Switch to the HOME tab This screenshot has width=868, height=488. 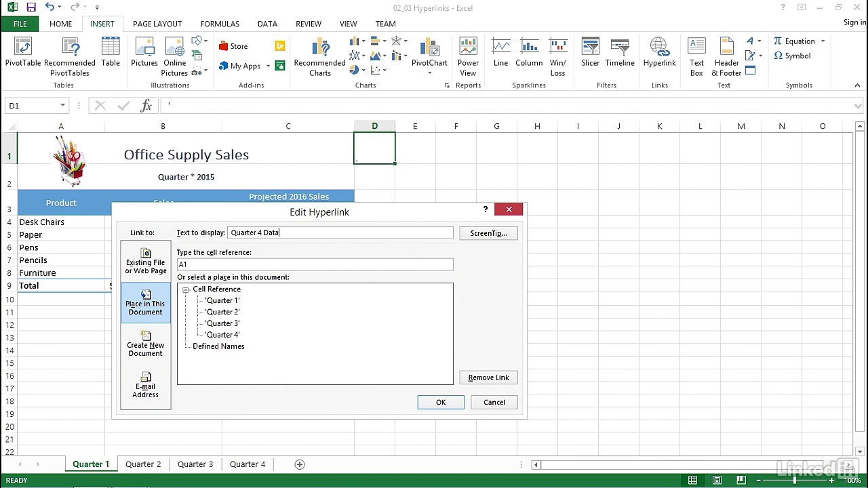pos(60,24)
